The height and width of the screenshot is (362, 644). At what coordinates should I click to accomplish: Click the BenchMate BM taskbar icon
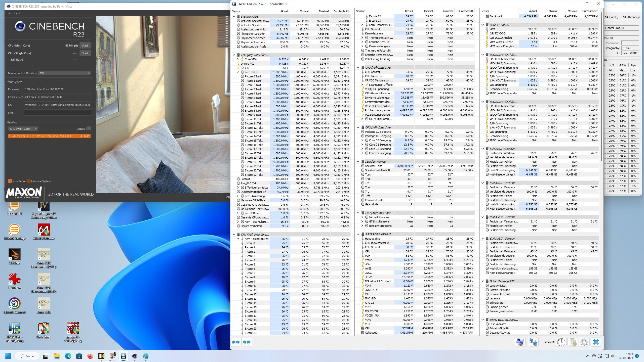[x=101, y=356]
